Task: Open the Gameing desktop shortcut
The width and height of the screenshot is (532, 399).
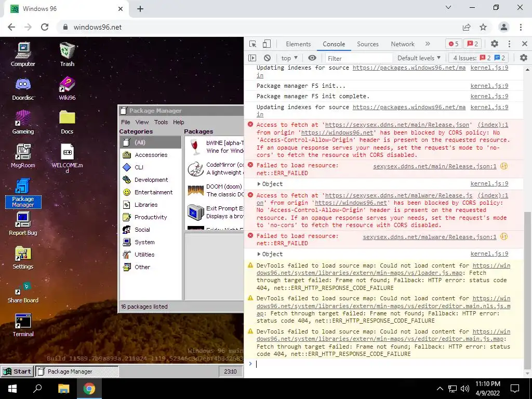Action: click(x=23, y=122)
